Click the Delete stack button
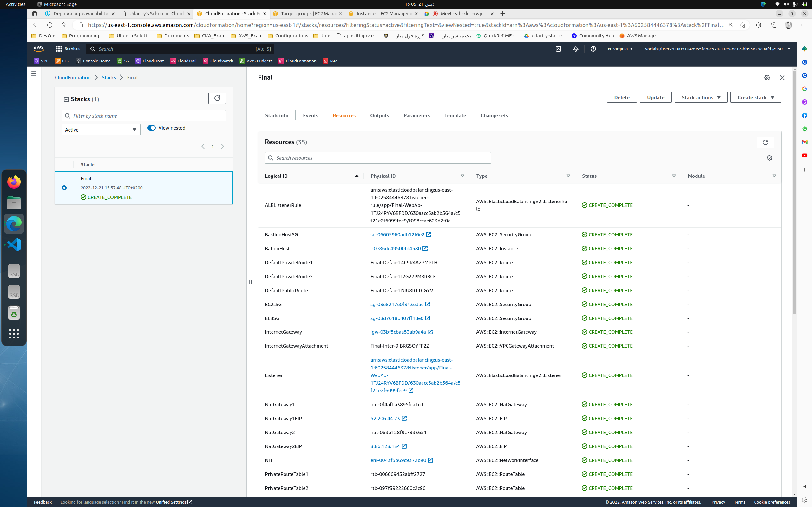The image size is (812, 507). coord(621,97)
